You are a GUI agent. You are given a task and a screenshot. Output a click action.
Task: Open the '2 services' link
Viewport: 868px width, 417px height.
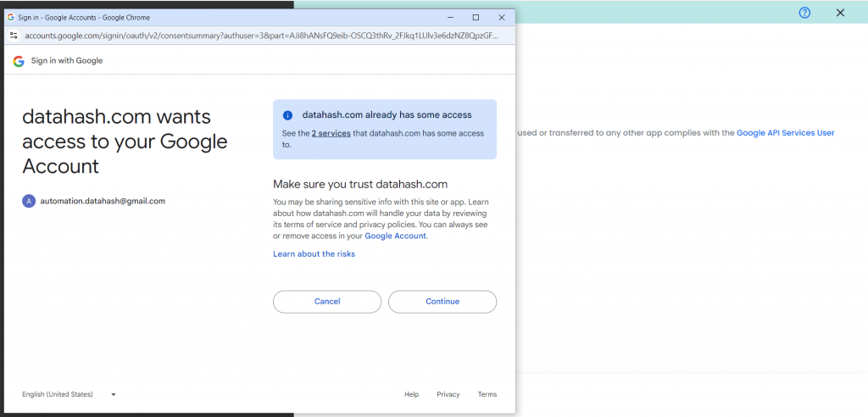[x=331, y=133]
